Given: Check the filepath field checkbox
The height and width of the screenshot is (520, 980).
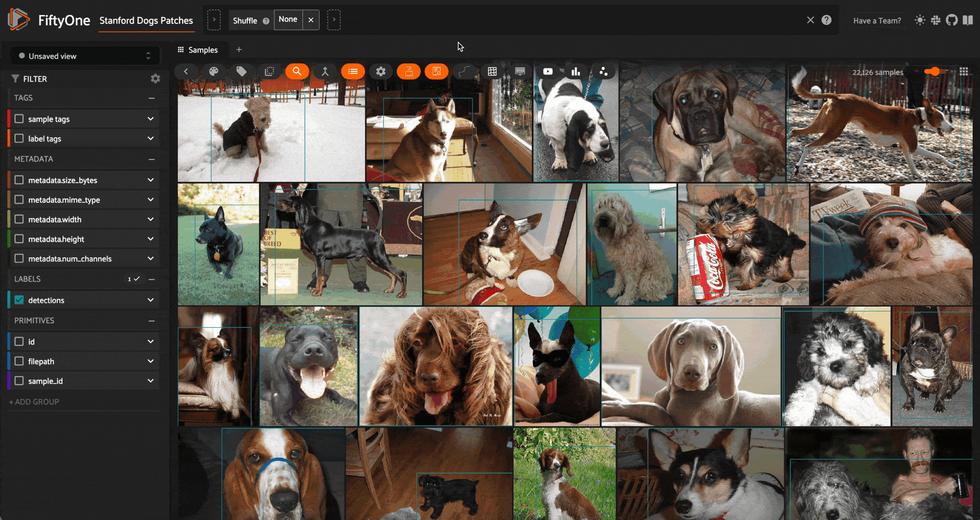Looking at the screenshot, I should [x=19, y=361].
